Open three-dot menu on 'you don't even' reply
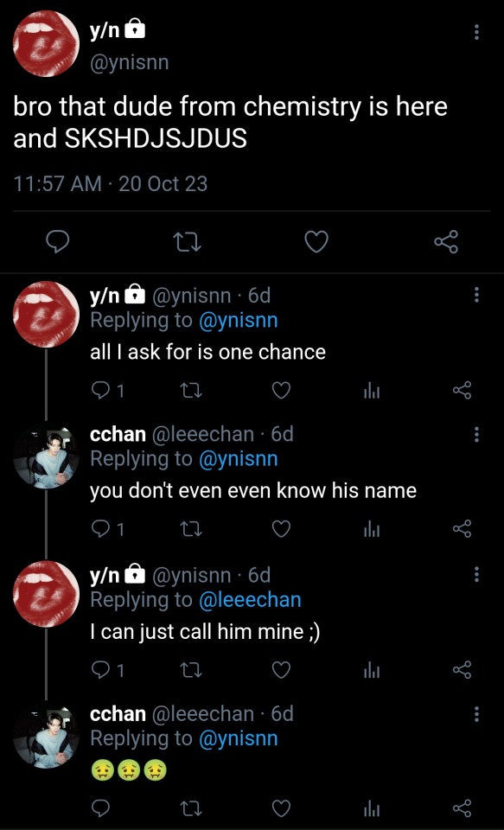The height and width of the screenshot is (830, 504). coord(476,434)
